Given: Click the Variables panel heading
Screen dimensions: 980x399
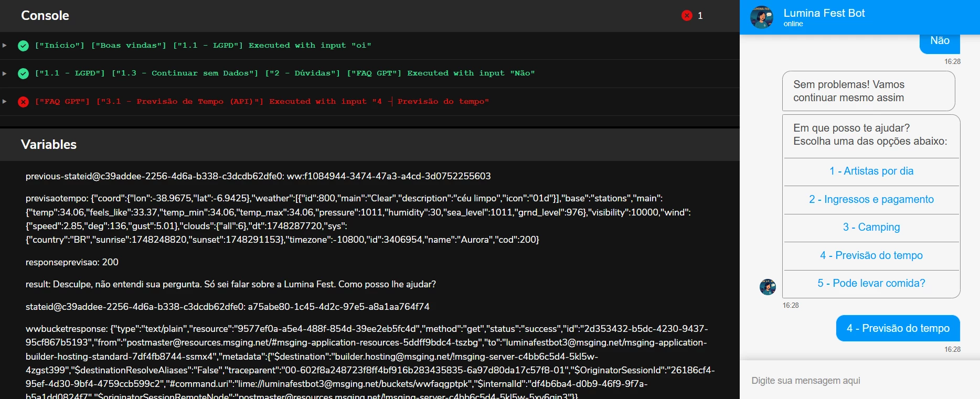Looking at the screenshot, I should point(49,145).
